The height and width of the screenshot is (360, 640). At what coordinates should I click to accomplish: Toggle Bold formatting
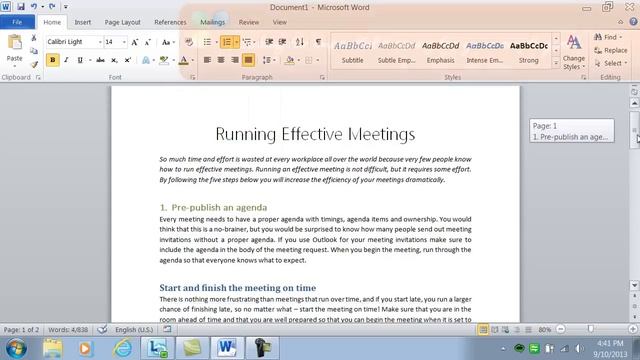[52, 60]
